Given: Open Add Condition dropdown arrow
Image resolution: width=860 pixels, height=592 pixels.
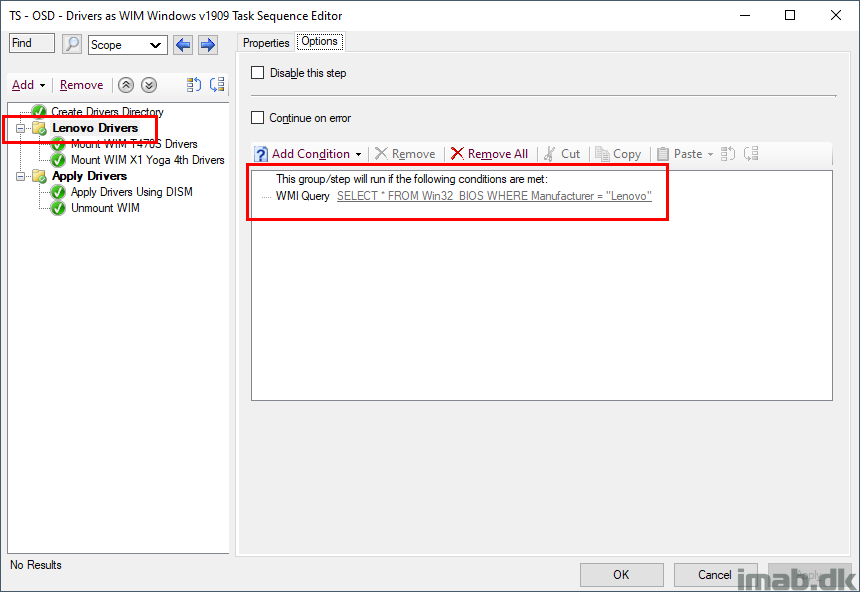Looking at the screenshot, I should coord(358,155).
